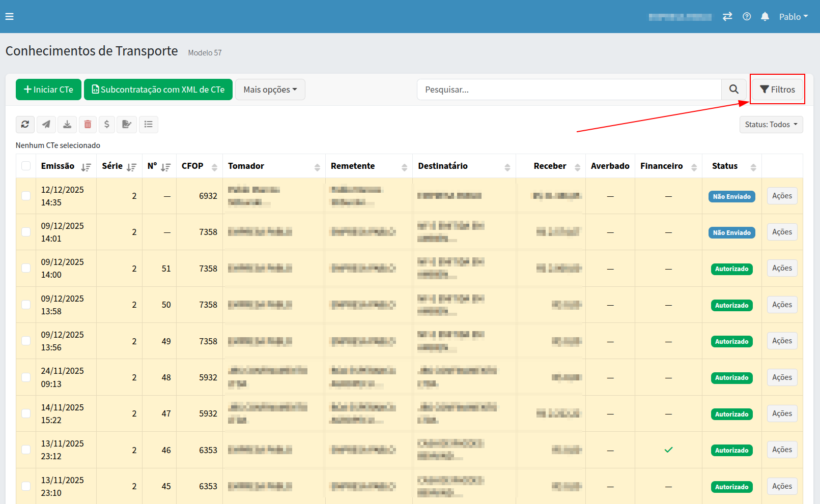Click the dollar sign financial icon
The image size is (820, 504).
pyautogui.click(x=106, y=124)
